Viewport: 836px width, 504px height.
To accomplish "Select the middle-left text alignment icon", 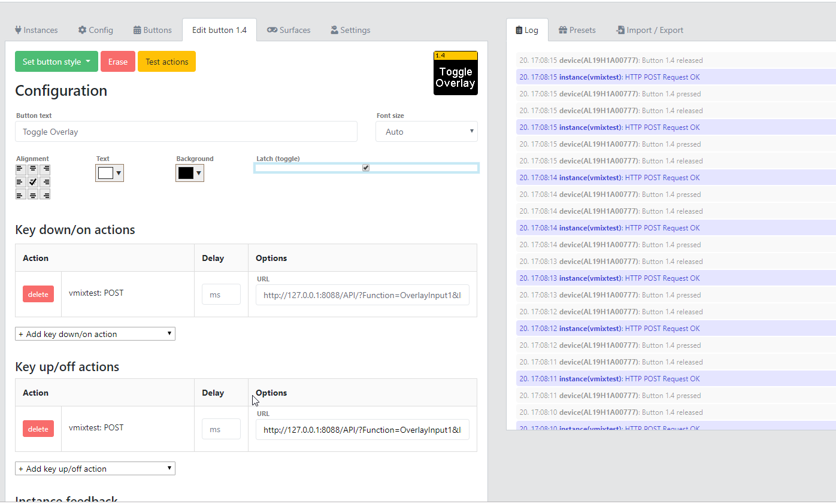I will coord(20,181).
